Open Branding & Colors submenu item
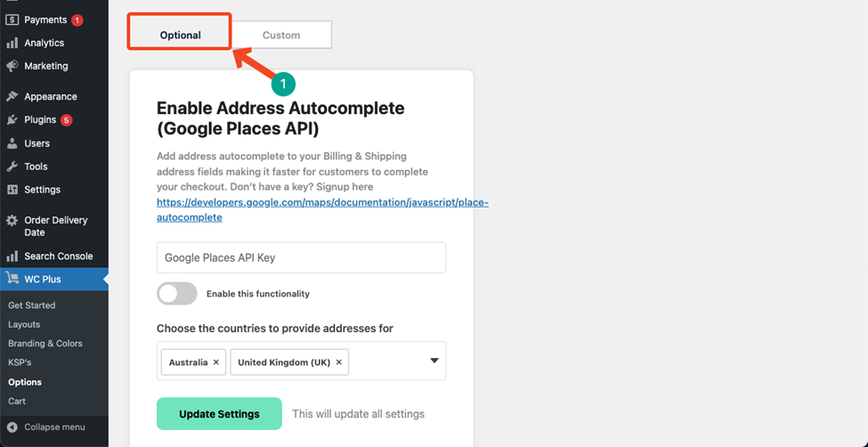Viewport: 868px width, 447px height. 45,344
